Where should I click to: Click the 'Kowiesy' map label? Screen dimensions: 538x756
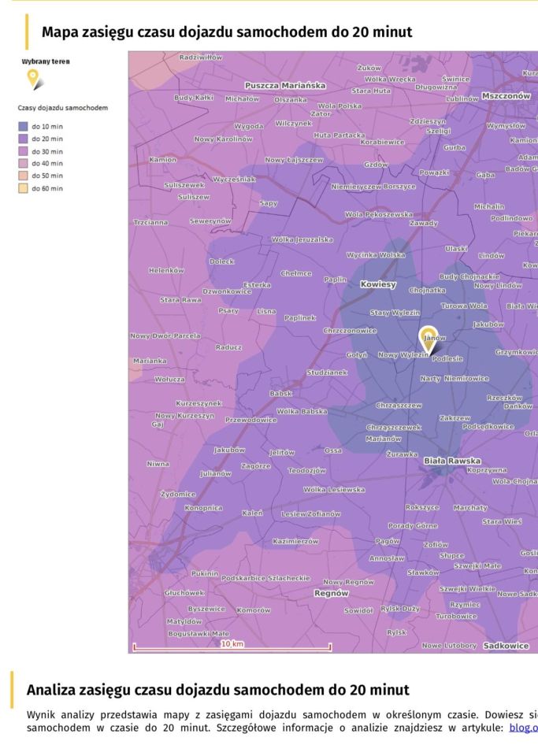click(378, 284)
